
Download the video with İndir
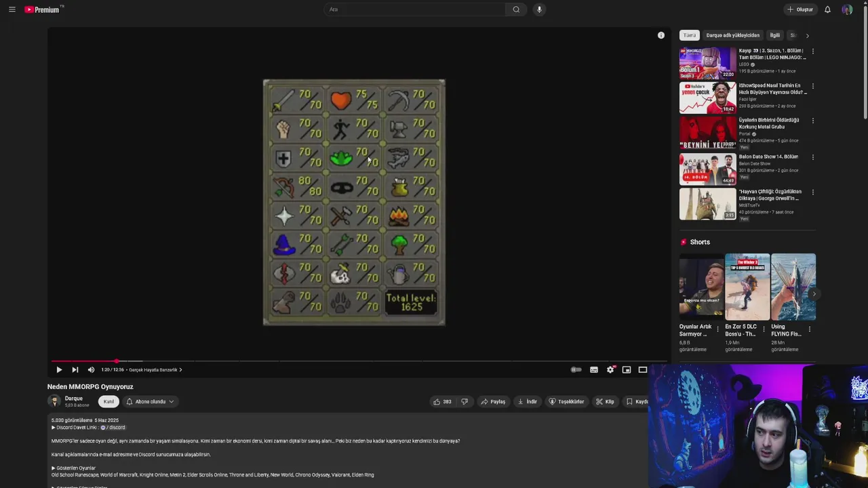click(527, 401)
